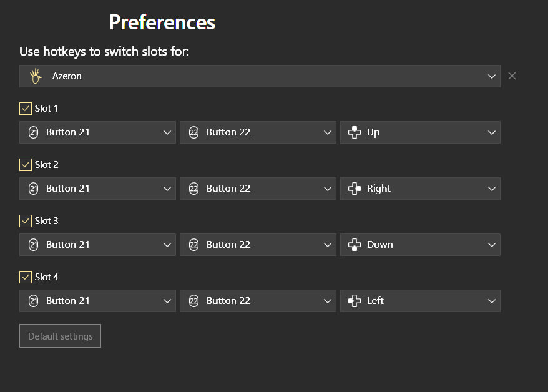
Task: Click the D-pad Up icon in Slot 1
Action: (355, 132)
